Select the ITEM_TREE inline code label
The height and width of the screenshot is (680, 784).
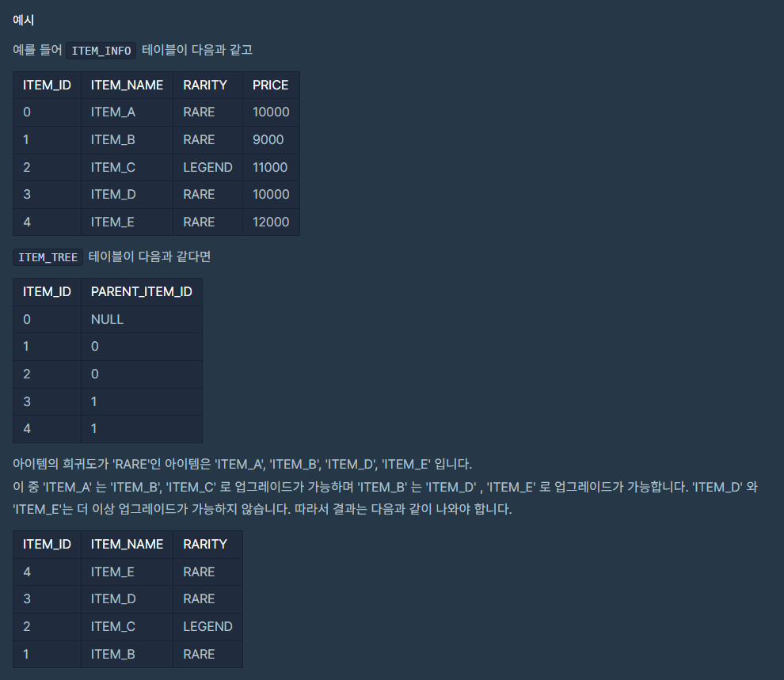click(48, 257)
